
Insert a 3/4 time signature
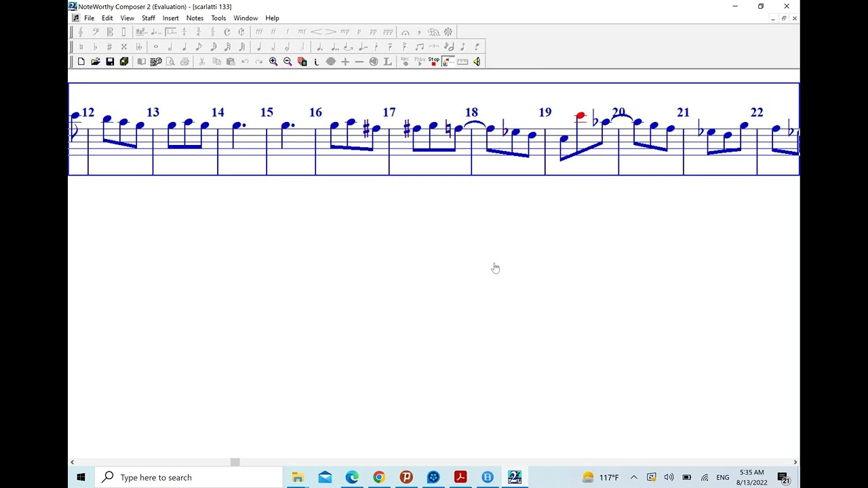(198, 32)
